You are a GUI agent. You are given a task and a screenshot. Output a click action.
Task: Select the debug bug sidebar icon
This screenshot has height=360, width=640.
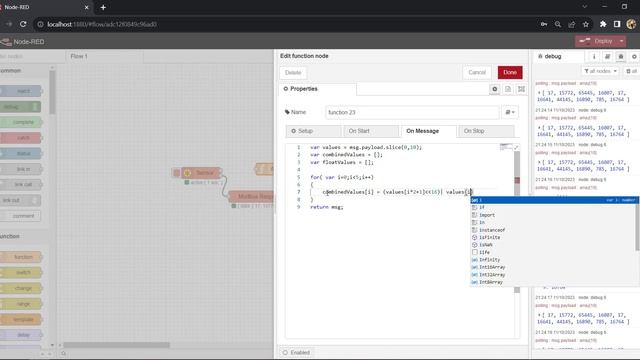tap(621, 57)
